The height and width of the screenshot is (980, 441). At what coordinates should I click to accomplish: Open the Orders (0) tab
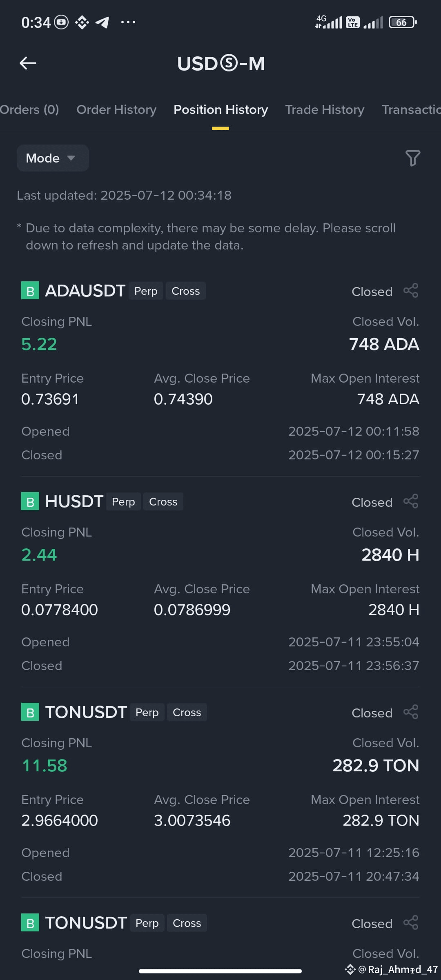(x=29, y=109)
